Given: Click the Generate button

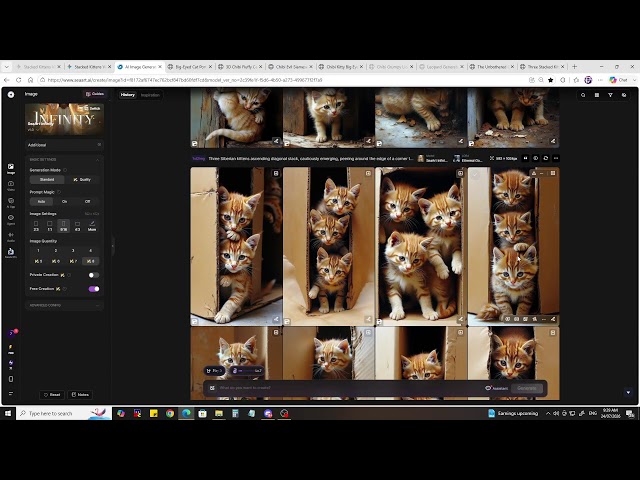Looking at the screenshot, I should 527,388.
